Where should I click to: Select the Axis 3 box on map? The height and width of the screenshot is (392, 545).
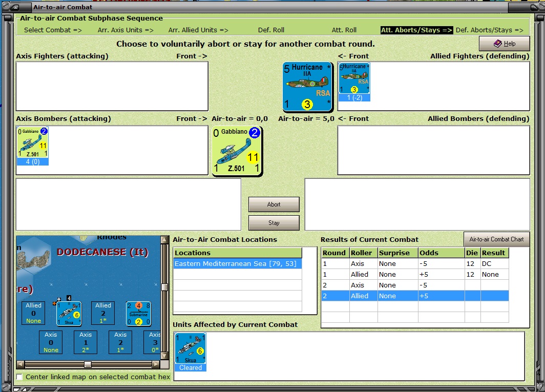[152, 342]
